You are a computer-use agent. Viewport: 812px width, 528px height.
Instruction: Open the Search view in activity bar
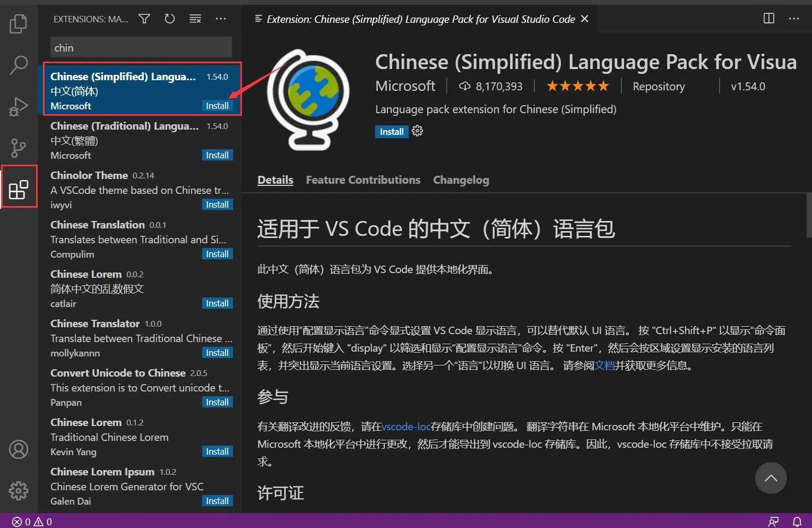coord(19,65)
